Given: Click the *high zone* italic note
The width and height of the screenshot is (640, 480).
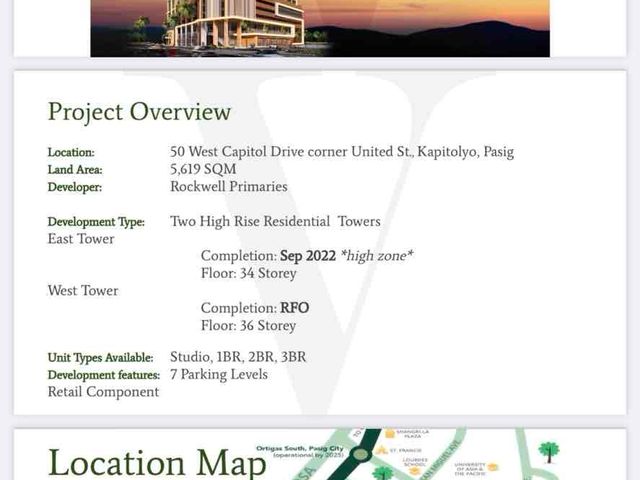Looking at the screenshot, I should (377, 256).
